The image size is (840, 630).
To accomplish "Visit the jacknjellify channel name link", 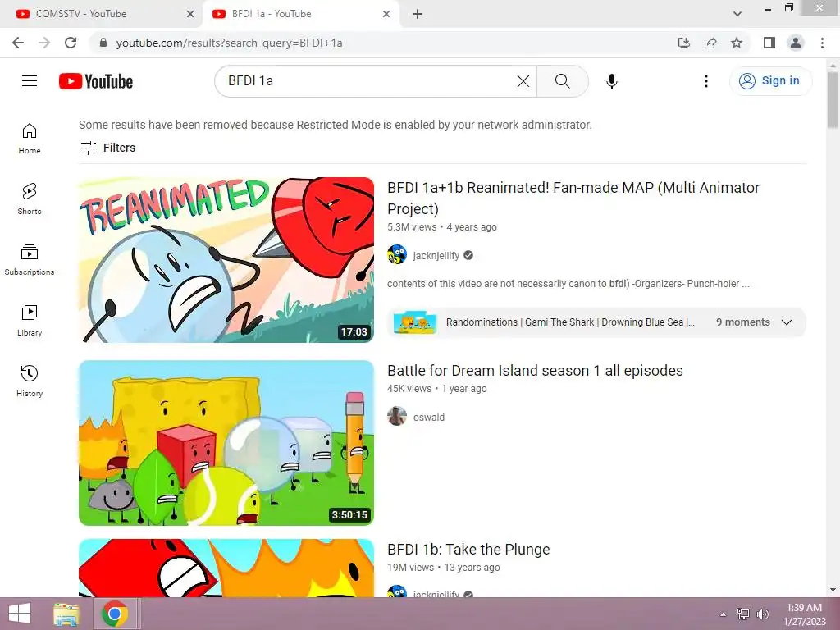I will tap(436, 256).
